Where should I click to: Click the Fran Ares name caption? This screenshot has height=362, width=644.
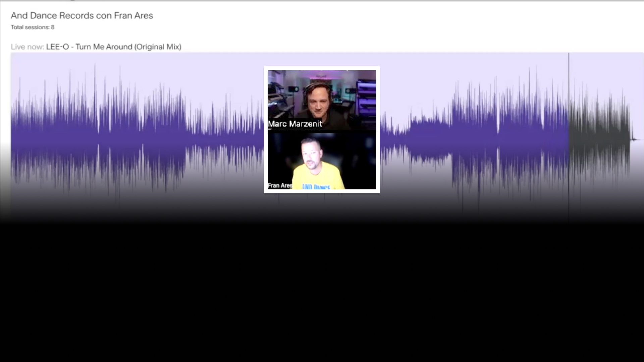[x=280, y=185]
